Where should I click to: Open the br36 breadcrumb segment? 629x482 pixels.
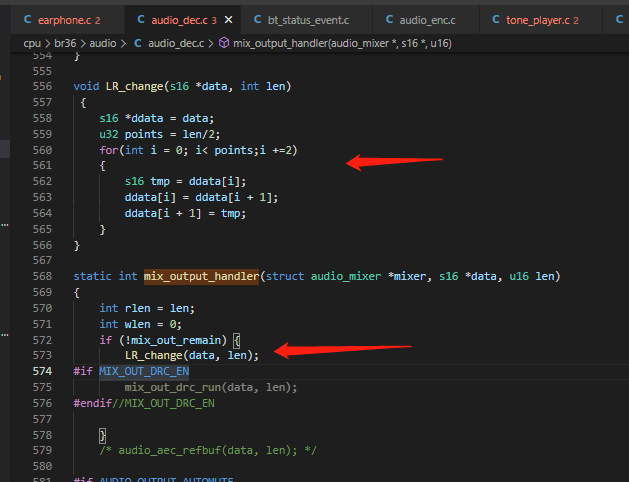(x=65, y=43)
